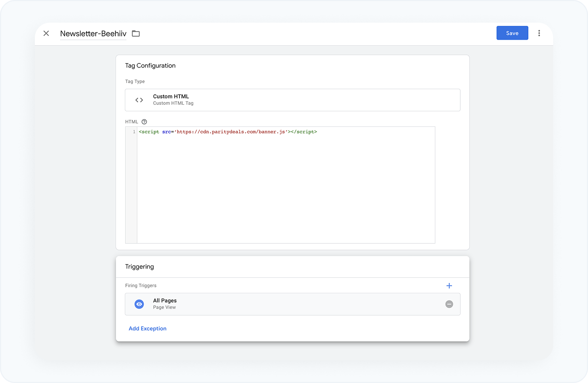Click the blue Page View eye icon
The height and width of the screenshot is (383, 588).
pos(139,304)
